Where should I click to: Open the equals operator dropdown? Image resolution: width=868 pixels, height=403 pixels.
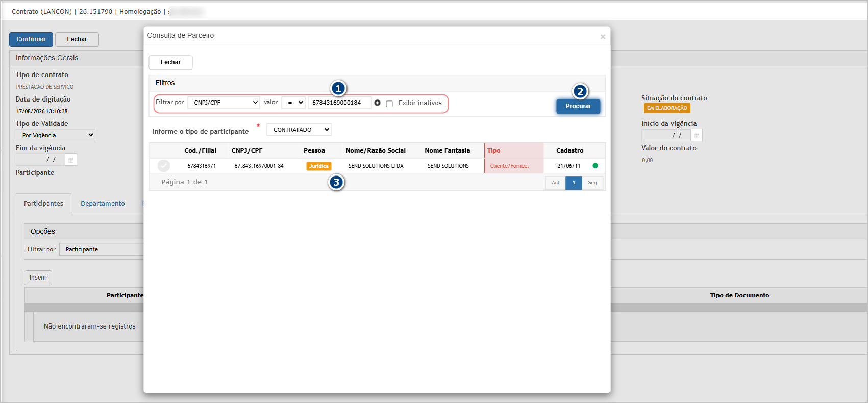tap(293, 103)
